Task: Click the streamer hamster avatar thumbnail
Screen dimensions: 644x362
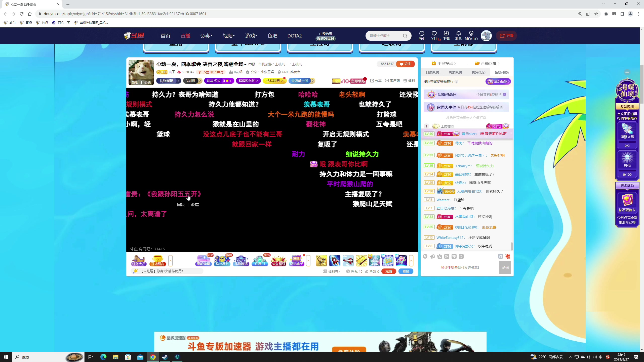Action: pyautogui.click(x=141, y=72)
